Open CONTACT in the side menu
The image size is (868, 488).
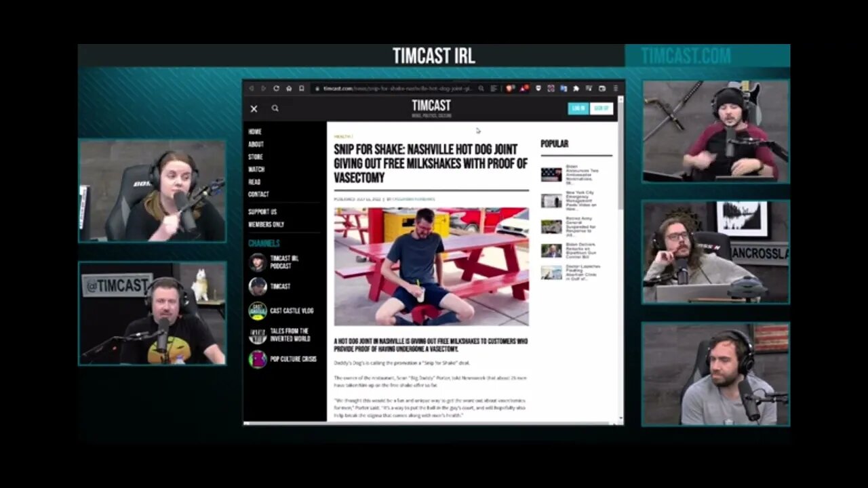tap(258, 194)
